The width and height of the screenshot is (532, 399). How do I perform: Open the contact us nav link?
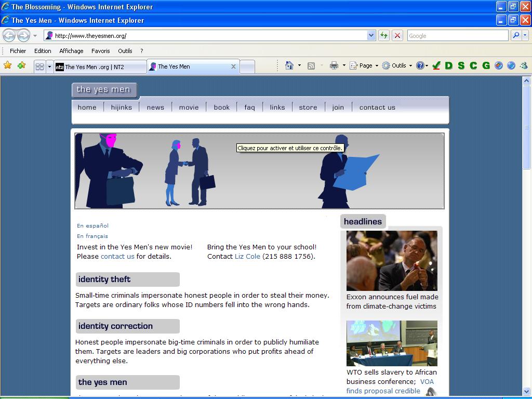coord(377,107)
